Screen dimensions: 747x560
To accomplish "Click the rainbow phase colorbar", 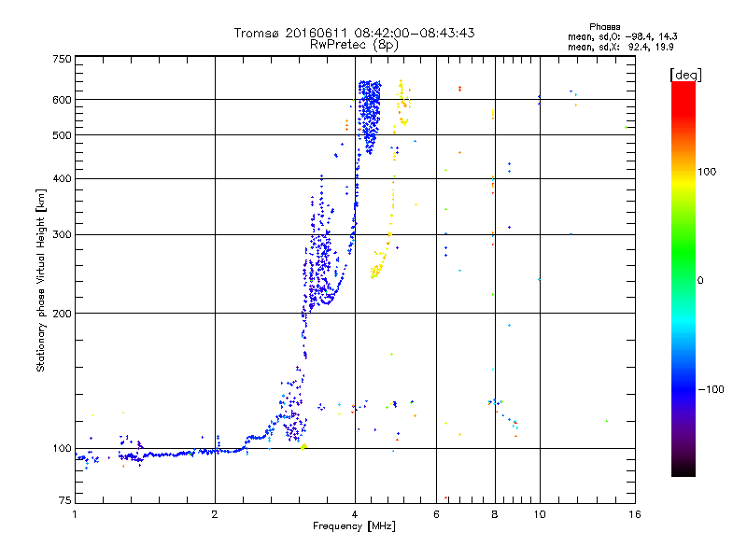I will click(x=684, y=278).
